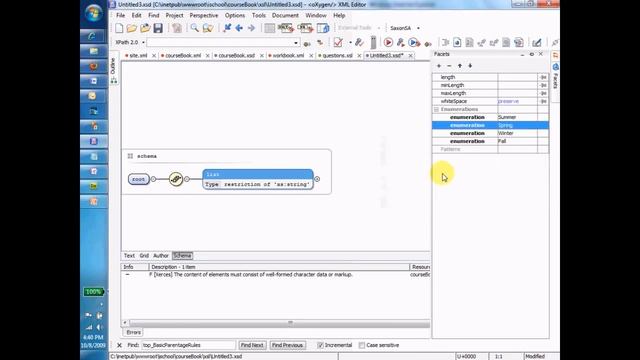Open the Tools menu
The height and width of the screenshot is (360, 640).
tap(259, 16)
